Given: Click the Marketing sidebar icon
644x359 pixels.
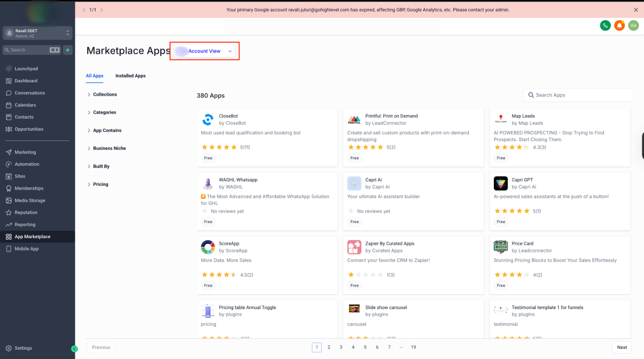Looking at the screenshot, I should pyautogui.click(x=9, y=152).
